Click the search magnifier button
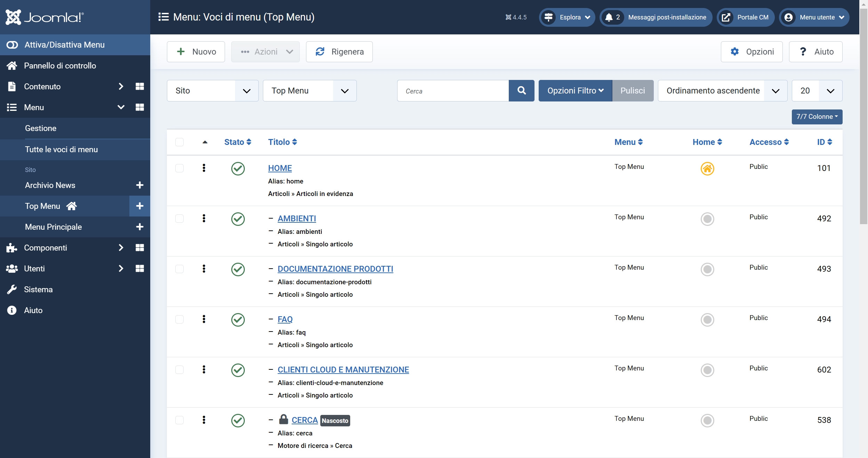Image resolution: width=868 pixels, height=458 pixels. (521, 91)
